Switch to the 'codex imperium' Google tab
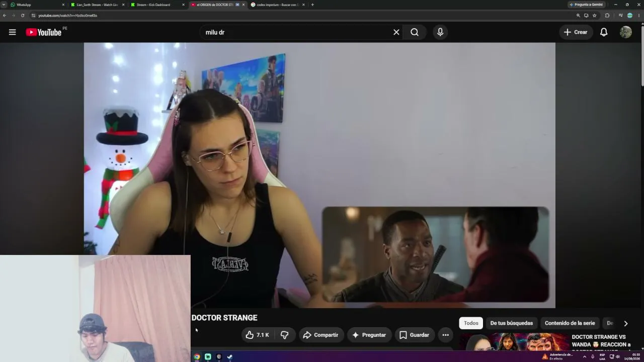 pyautogui.click(x=278, y=5)
